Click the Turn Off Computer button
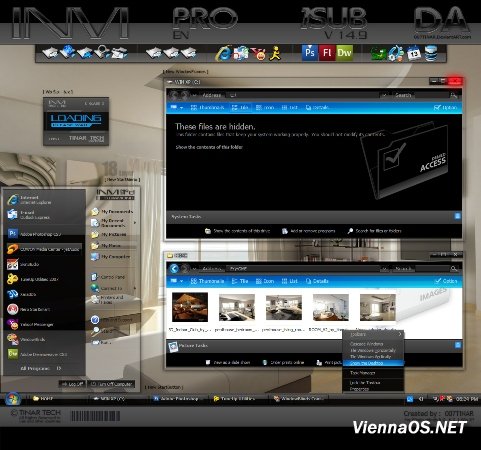 [111, 384]
